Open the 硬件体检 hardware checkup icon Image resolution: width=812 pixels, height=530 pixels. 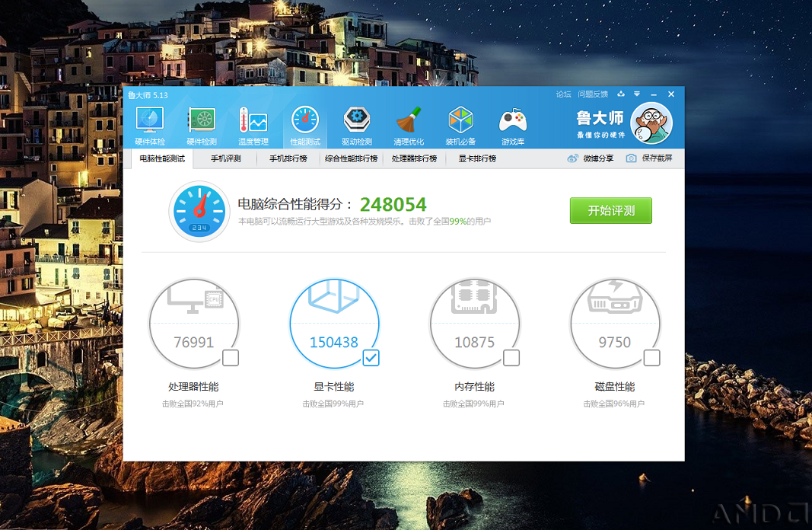[x=150, y=126]
